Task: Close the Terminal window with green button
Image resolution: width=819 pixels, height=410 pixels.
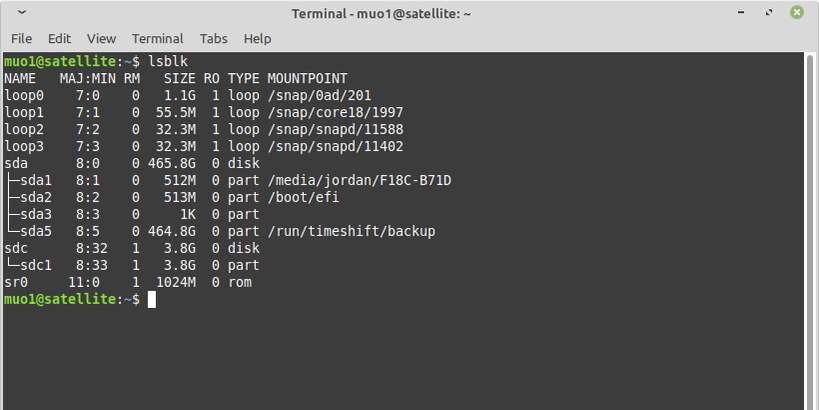Action: click(797, 13)
